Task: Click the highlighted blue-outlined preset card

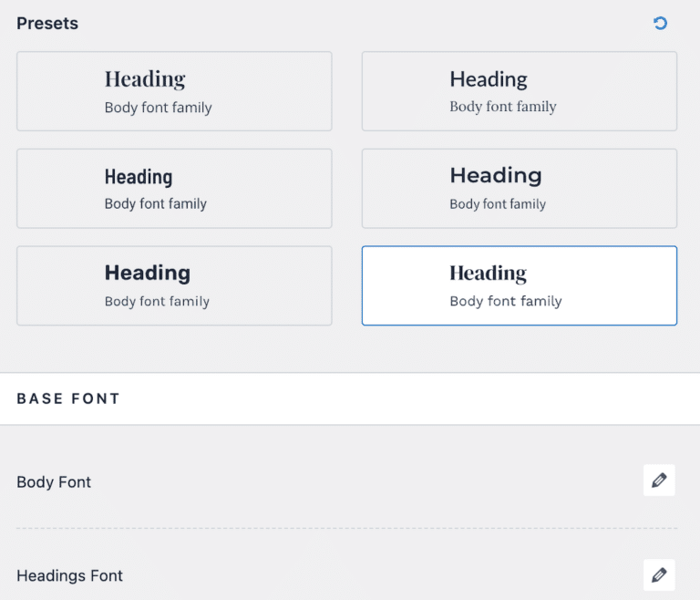Action: click(520, 285)
